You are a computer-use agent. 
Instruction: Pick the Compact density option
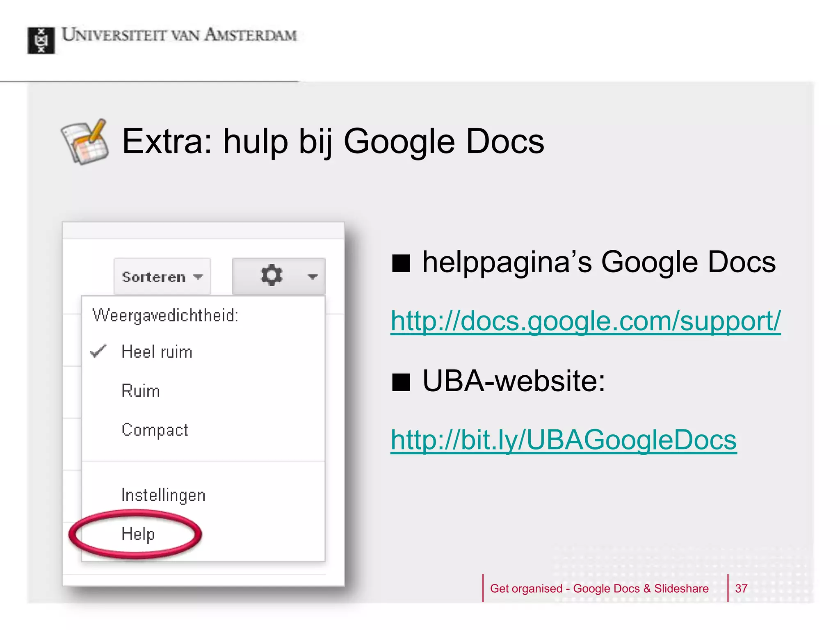(155, 430)
